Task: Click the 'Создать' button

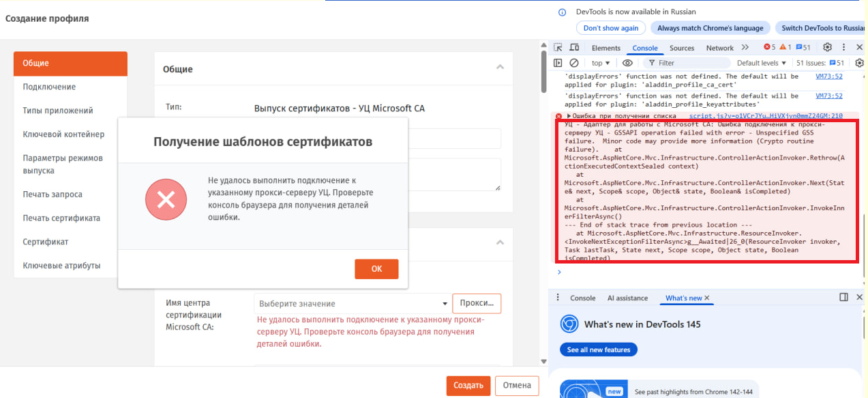Action: point(468,385)
